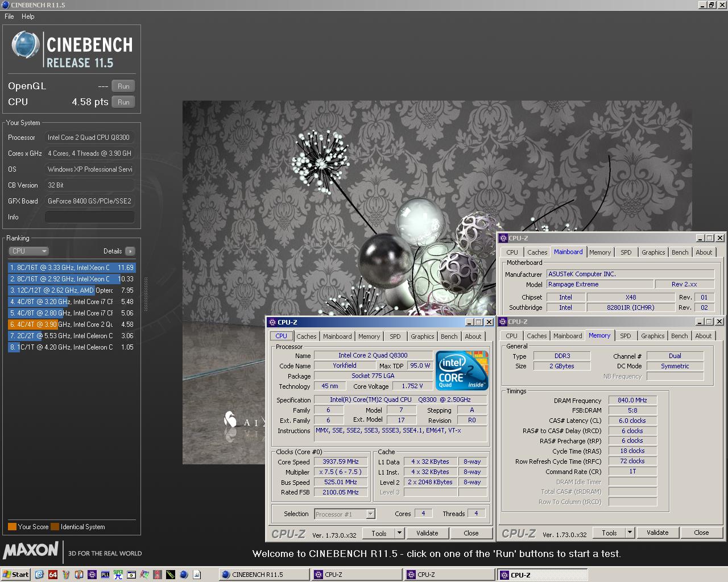Click the Intel Core 2 Quad logo in CPU-Z
This screenshot has width=728, height=582.
[462, 371]
